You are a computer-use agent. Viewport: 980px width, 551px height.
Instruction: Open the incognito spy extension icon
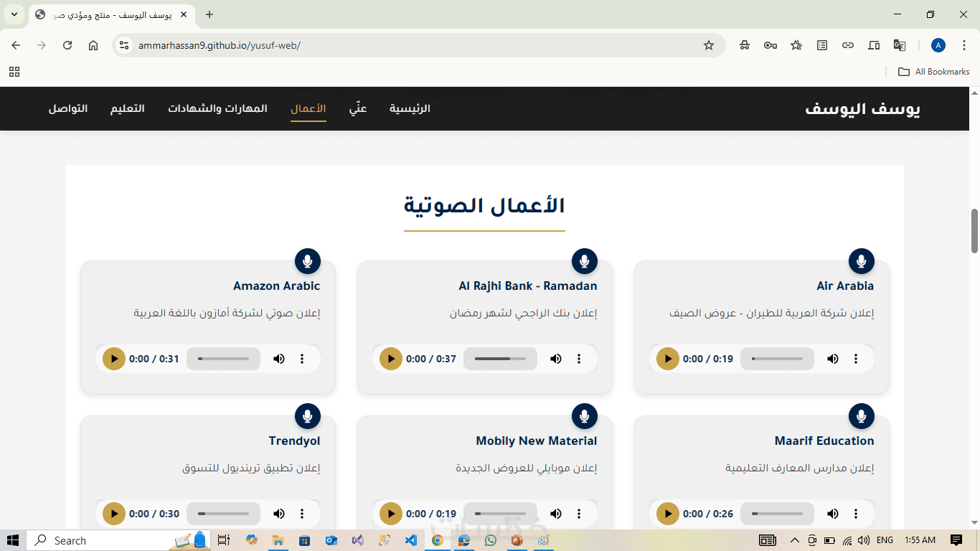[745, 45]
